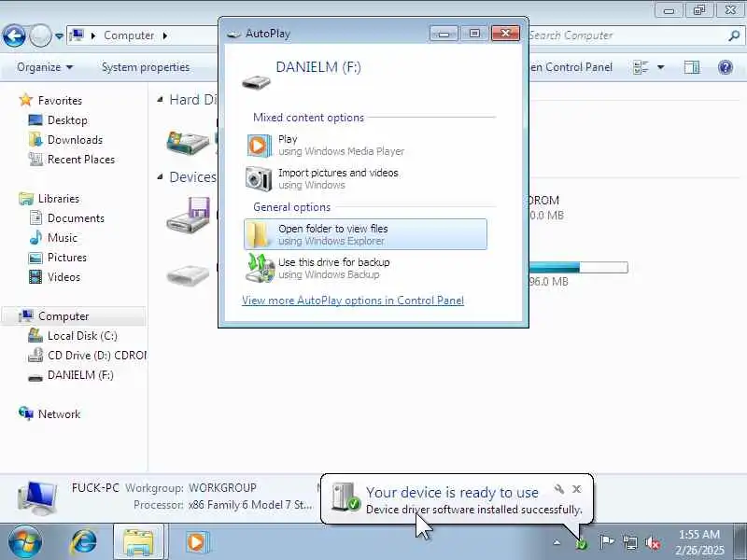The width and height of the screenshot is (747, 560).
Task: Open DANIELM (F:) in sidebar
Action: [80, 375]
